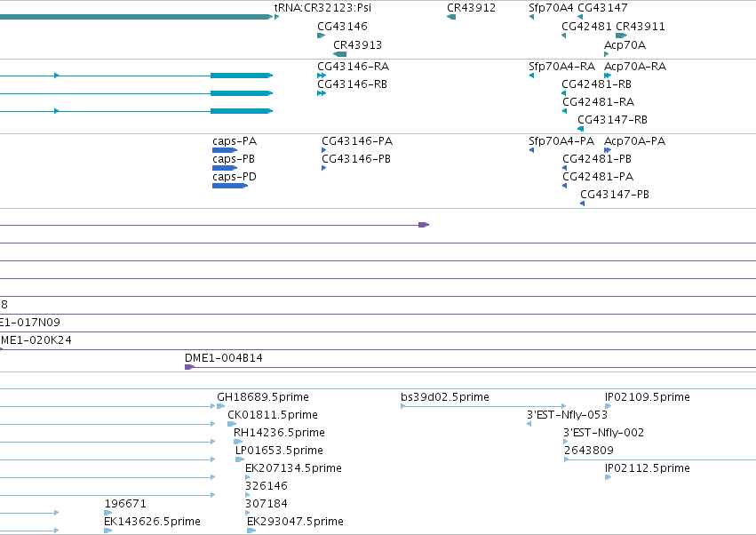This screenshot has width=756, height=535.
Task: Select the CG42481-PA protein label
Action: click(598, 177)
